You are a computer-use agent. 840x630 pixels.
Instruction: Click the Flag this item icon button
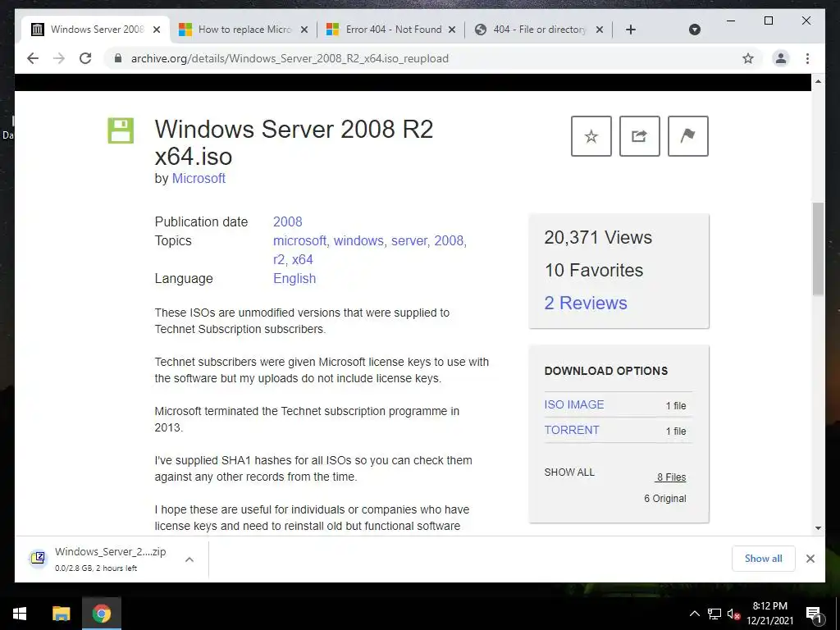point(688,136)
